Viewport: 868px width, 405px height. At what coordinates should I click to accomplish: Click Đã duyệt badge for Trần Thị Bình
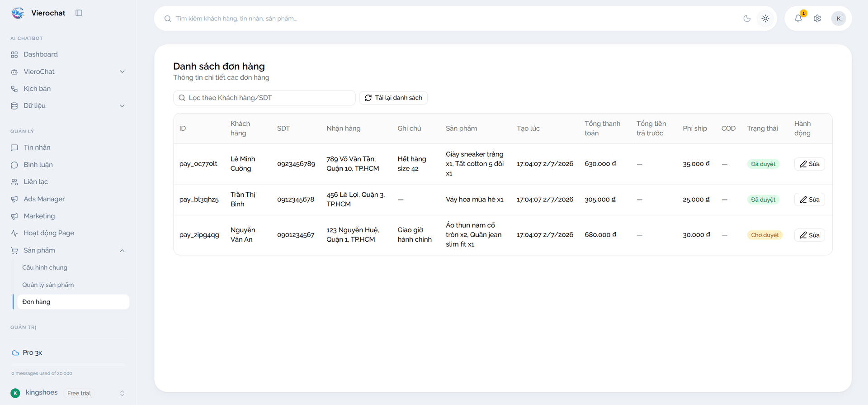pos(763,200)
